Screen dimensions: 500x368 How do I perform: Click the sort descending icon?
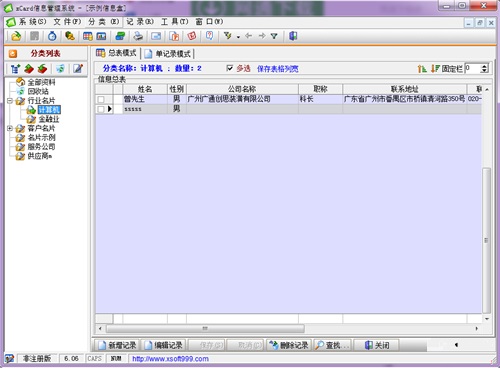[435, 69]
